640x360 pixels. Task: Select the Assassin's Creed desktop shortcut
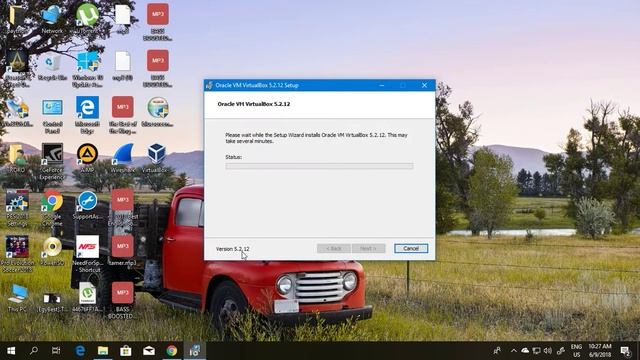[17, 69]
